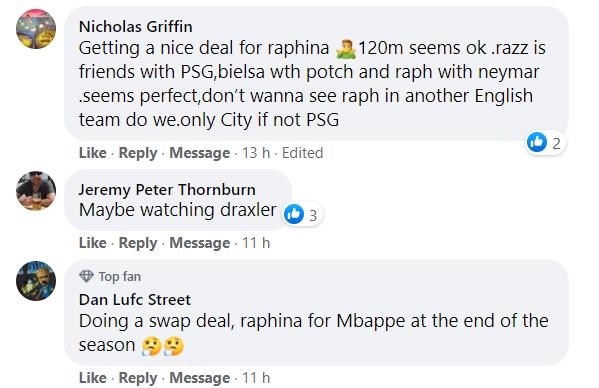This screenshot has height=388, width=599.
Task: Open Dan Lufc Street's profile avatar
Action: point(36,281)
